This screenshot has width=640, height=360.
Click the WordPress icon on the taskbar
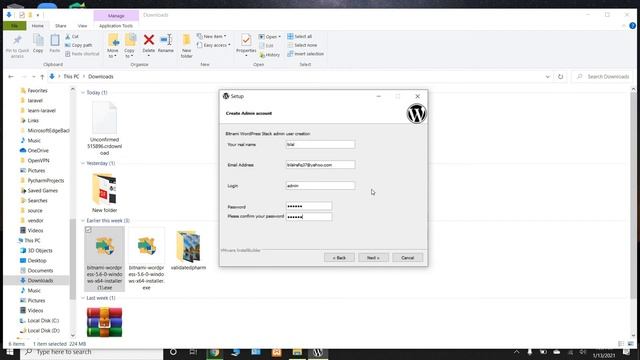tap(318, 352)
